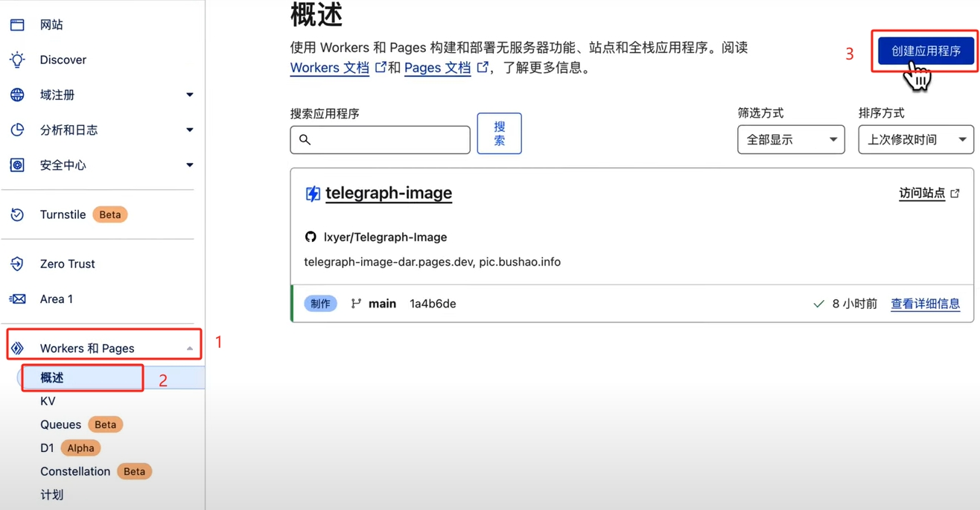This screenshot has height=510, width=980.
Task: Click the GitHub icon beside lxyer/Telegraph-Image
Action: pos(311,237)
